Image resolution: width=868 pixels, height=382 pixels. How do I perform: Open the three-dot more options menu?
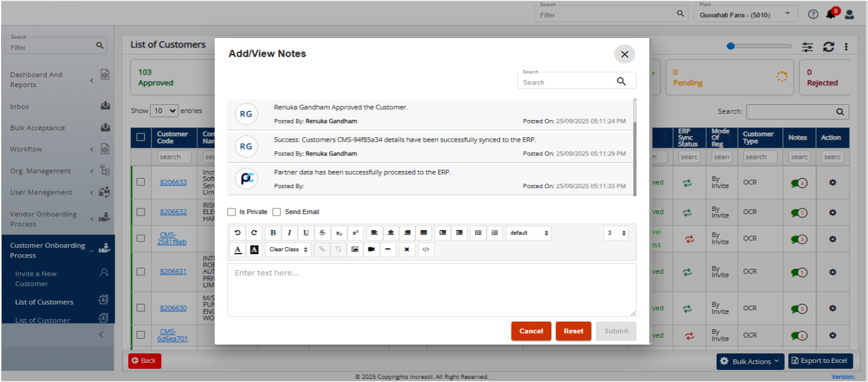pos(846,46)
